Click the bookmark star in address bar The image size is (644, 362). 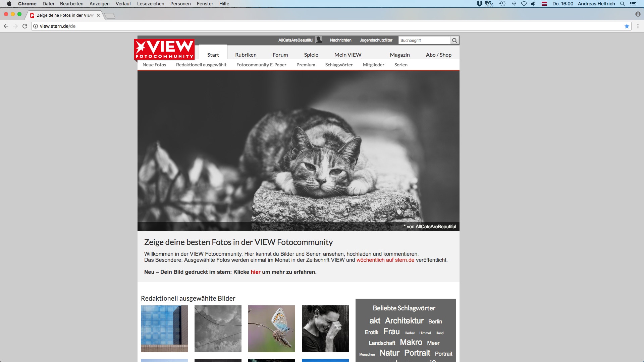click(627, 26)
